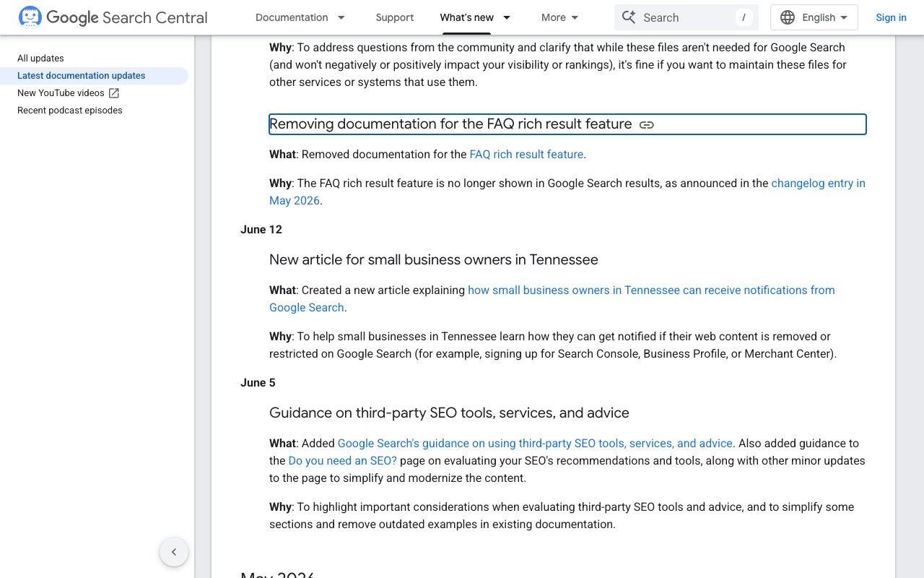Screen dimensions: 924x578
Task: Click the Guidance on third-party SEO tools heading
Action: (x=449, y=413)
